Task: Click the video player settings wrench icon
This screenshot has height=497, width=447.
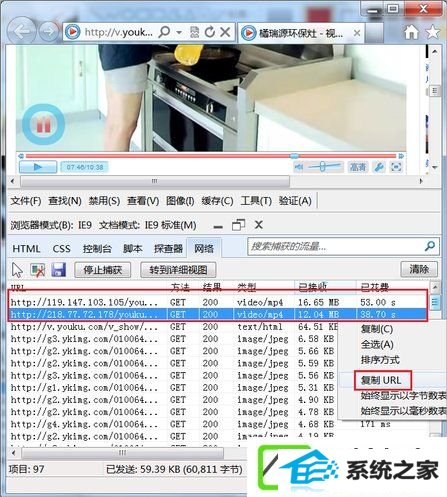Action: [379, 167]
